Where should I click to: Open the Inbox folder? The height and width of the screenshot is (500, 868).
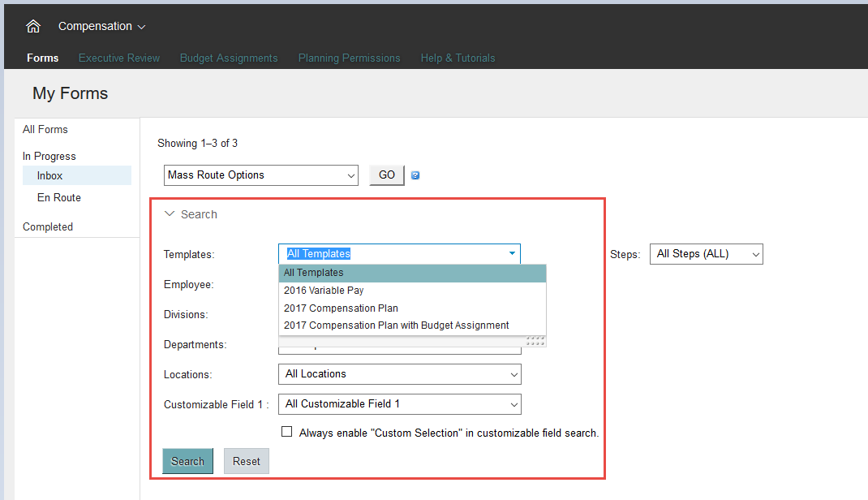77,175
